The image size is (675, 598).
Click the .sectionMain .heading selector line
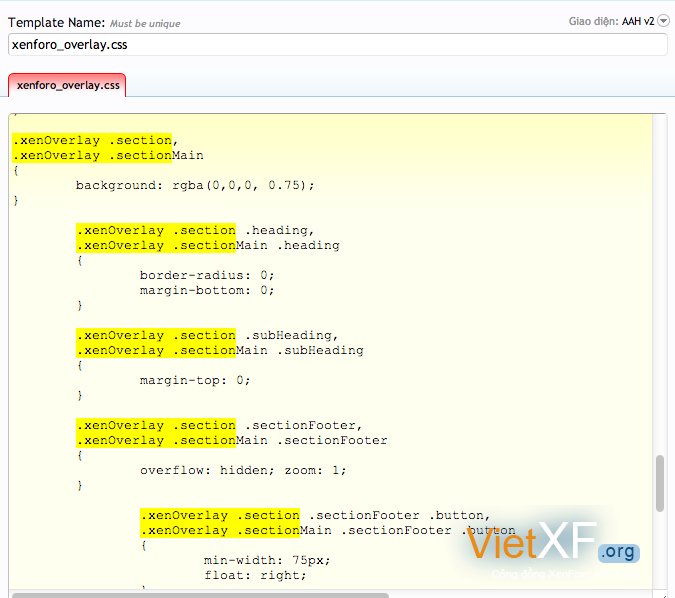click(208, 245)
